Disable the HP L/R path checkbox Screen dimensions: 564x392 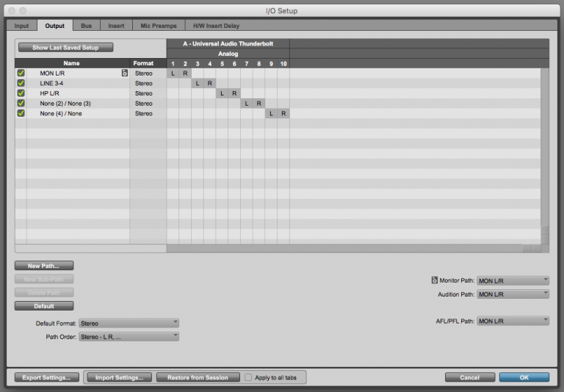(x=21, y=93)
